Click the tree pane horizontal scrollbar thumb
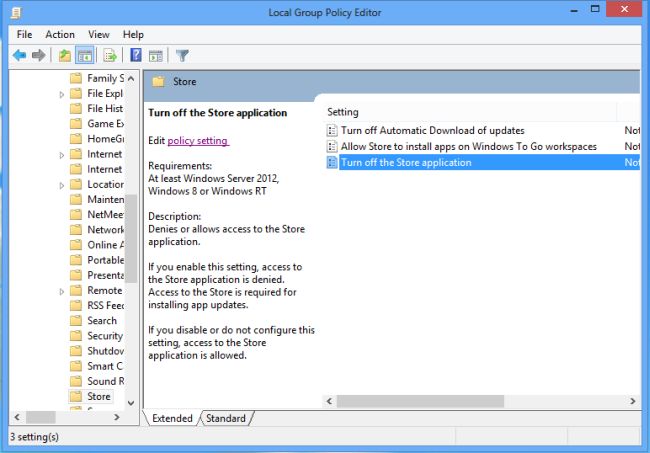 coord(41,417)
